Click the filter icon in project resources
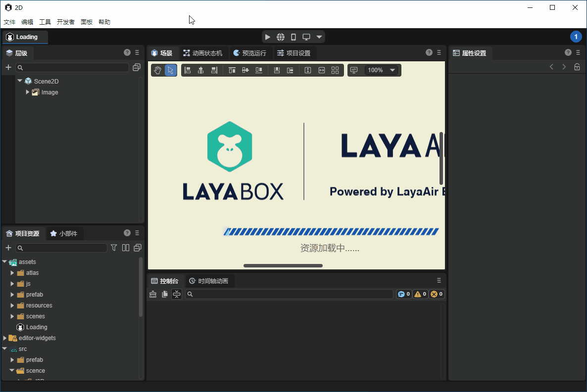Image resolution: width=587 pixels, height=392 pixels. [114, 248]
